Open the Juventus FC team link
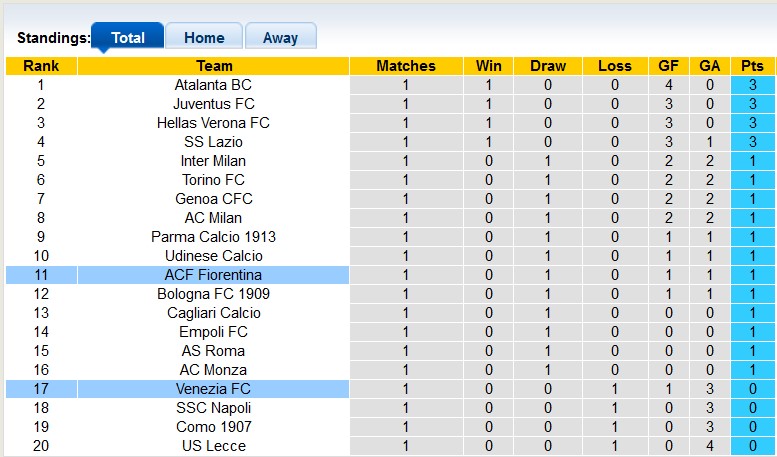 tap(214, 104)
